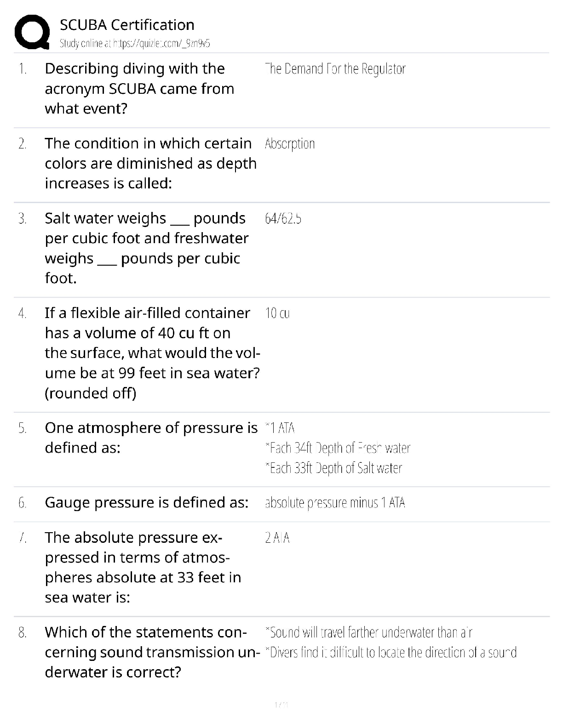This screenshot has height=728, width=563.
Task: Select question 2 about diminished colors
Action: point(150,163)
